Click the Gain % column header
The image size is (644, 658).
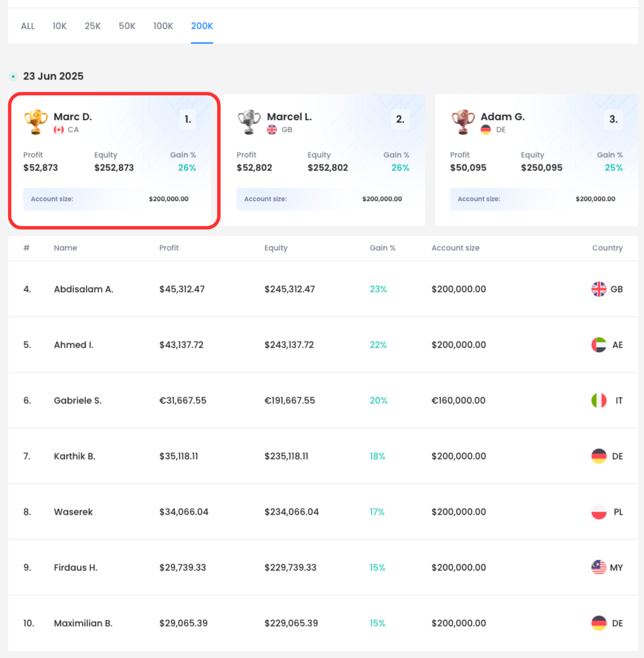click(x=382, y=248)
